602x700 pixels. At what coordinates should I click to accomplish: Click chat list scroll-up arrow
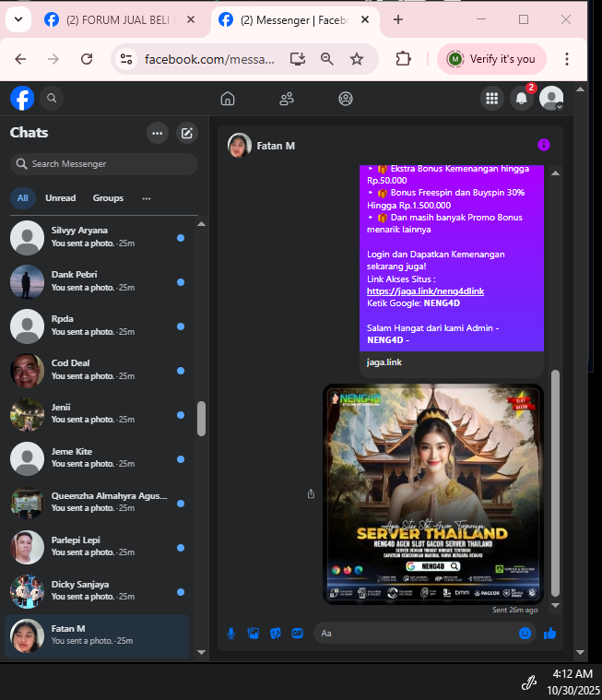coord(201,224)
